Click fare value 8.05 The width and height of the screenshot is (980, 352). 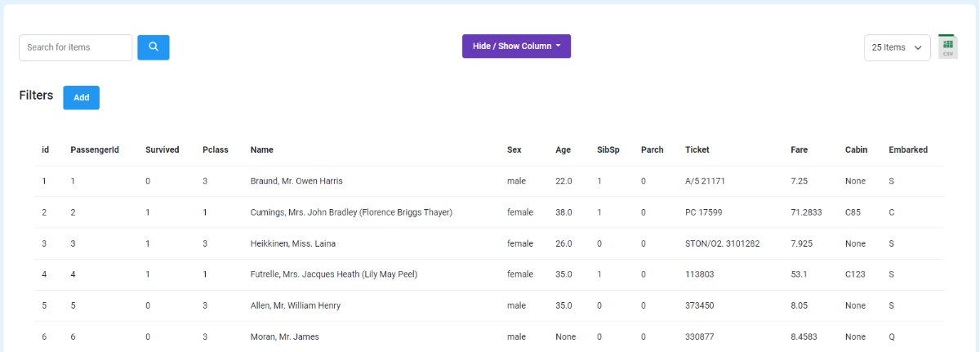[799, 305]
